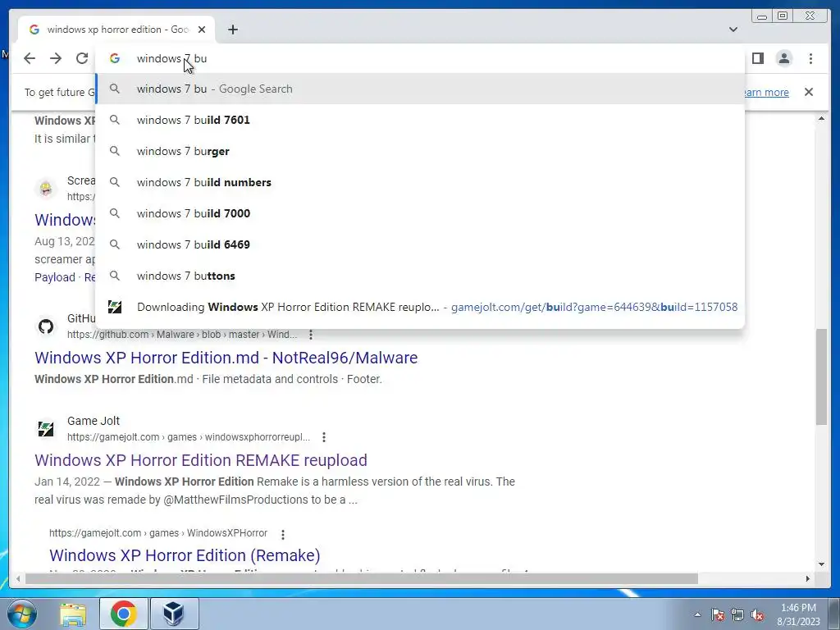Click the Learn more link
Screen dimensions: 840x630
point(766,92)
